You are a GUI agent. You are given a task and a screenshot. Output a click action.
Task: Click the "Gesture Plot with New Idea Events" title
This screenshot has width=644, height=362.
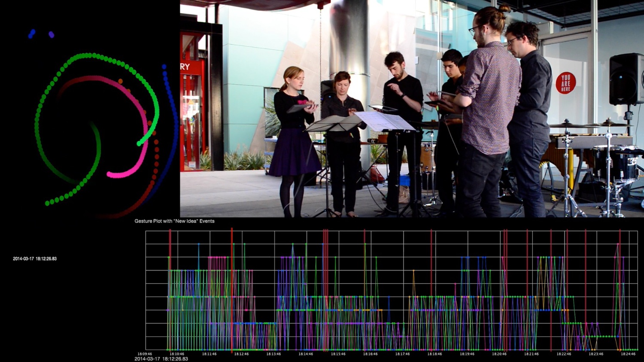point(174,221)
